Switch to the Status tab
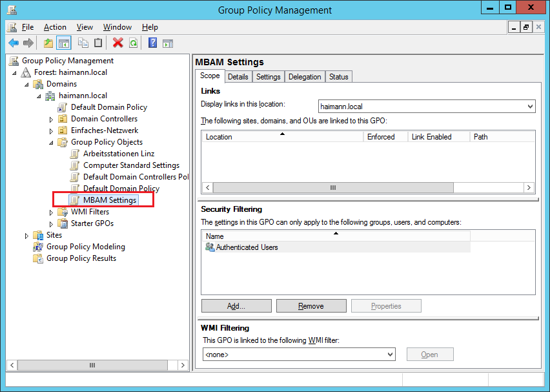The image size is (550, 392). click(x=338, y=76)
